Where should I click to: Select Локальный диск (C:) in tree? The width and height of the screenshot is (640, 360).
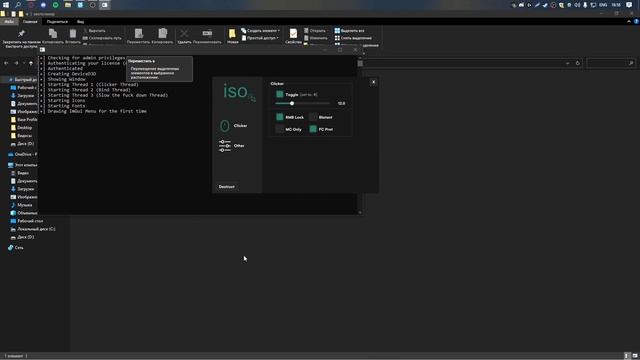click(x=33, y=229)
